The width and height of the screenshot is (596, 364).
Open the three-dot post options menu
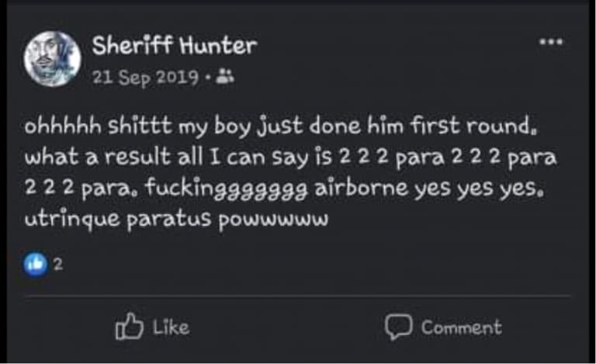(550, 43)
